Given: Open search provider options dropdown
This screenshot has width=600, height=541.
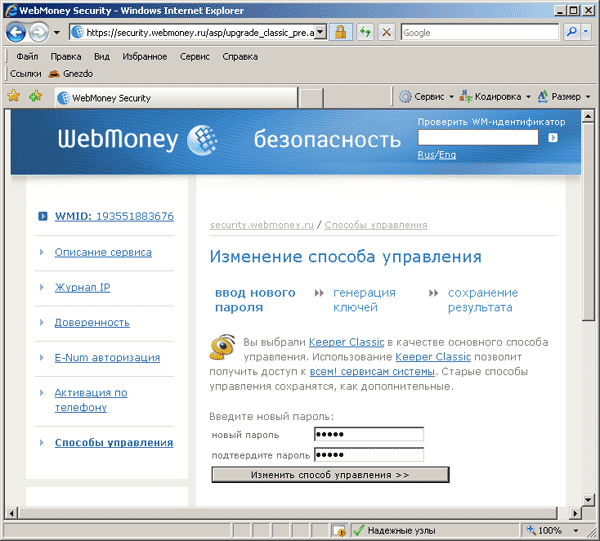Looking at the screenshot, I should tap(586, 32).
